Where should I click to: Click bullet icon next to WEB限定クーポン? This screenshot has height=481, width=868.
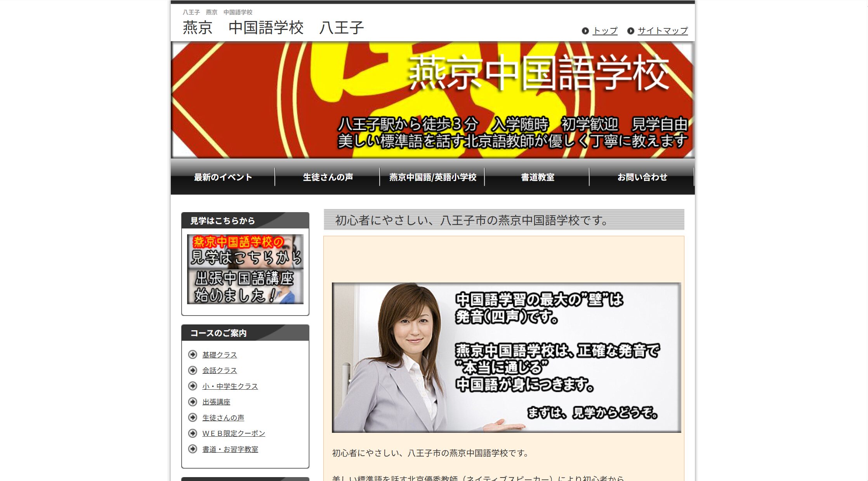point(193,433)
